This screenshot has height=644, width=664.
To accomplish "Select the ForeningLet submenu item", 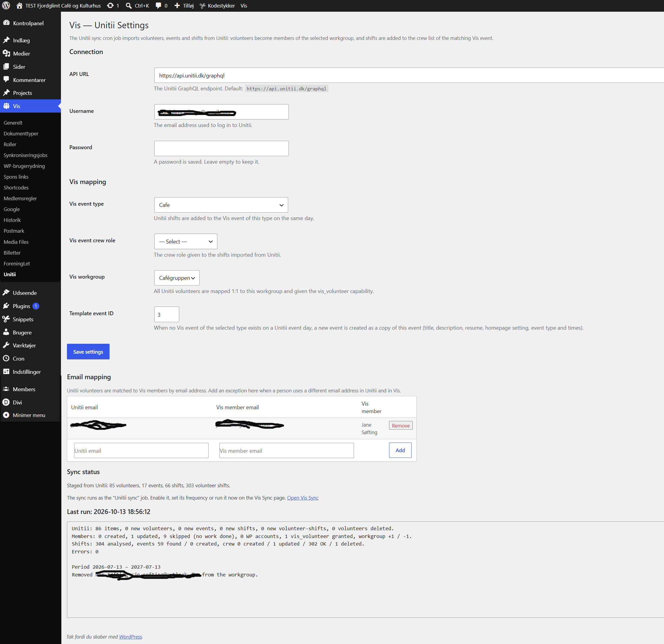I will click(x=17, y=264).
